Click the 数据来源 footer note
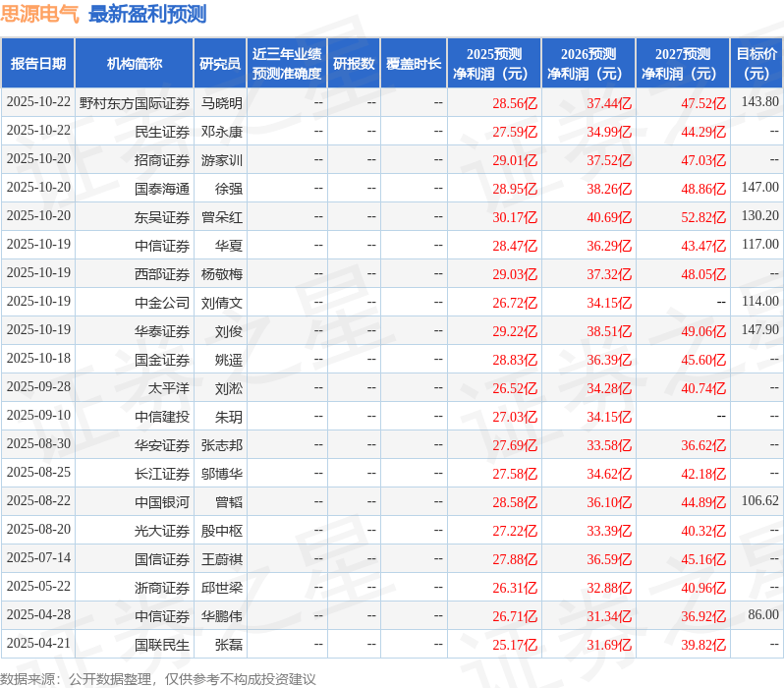Screen dimensions: 784x688 pos(158,679)
